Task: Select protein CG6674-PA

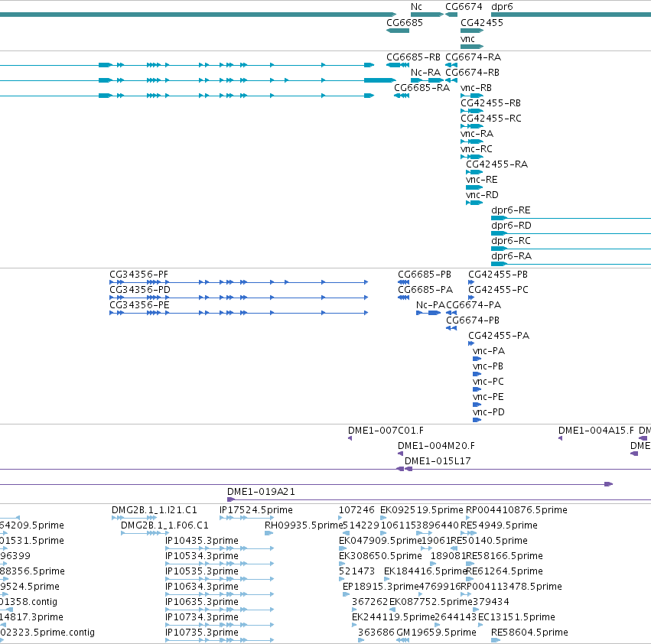Action: coord(474,304)
